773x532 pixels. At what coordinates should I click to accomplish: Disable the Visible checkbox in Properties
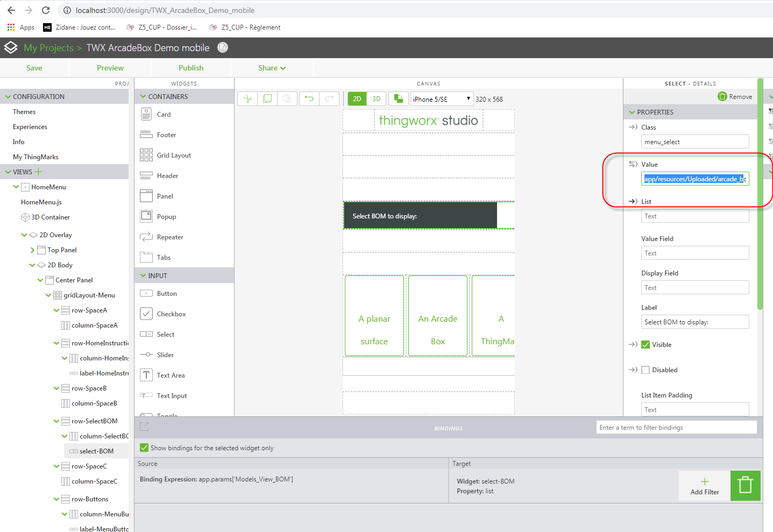645,344
